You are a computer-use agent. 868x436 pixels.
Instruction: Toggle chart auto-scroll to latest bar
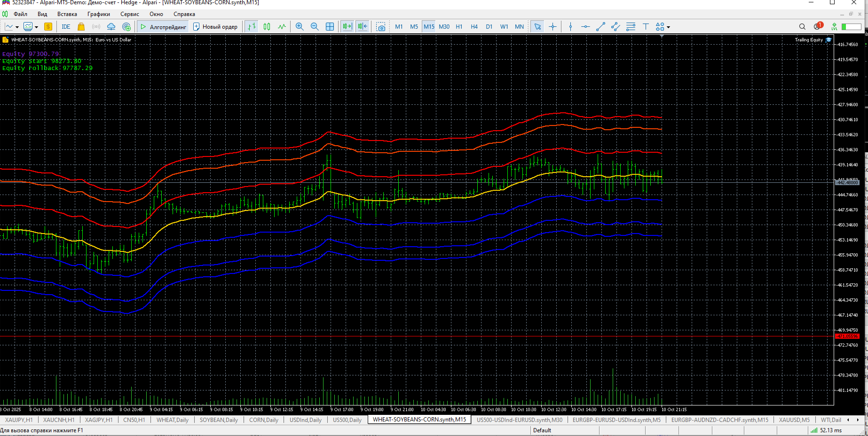(347, 27)
